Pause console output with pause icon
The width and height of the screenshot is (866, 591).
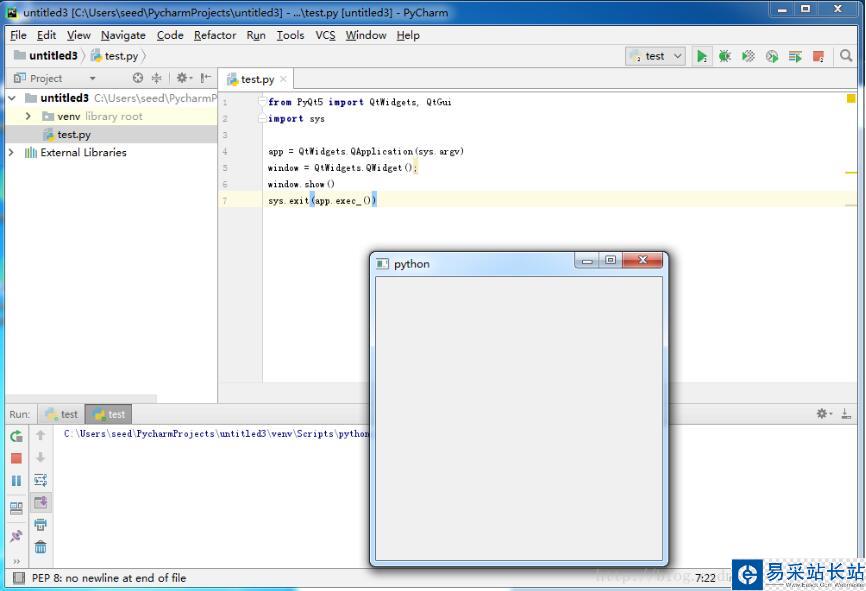click(x=14, y=480)
